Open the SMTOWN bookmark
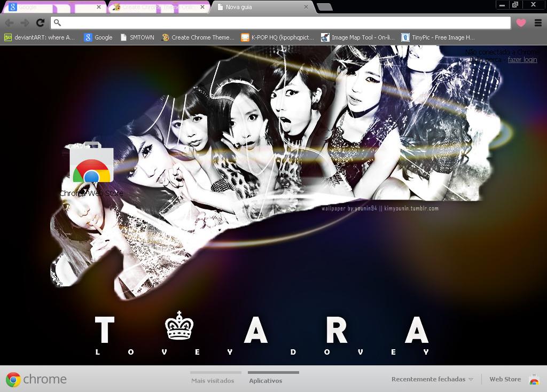The height and width of the screenshot is (392, 547). 137,37
